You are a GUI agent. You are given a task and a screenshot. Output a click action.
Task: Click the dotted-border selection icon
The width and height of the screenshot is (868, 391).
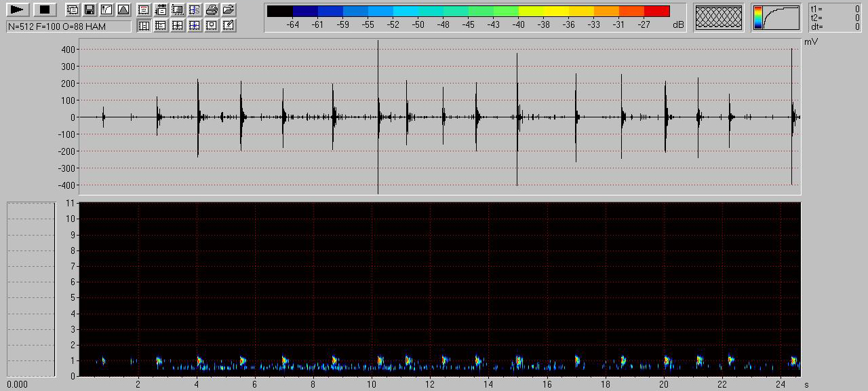(178, 10)
